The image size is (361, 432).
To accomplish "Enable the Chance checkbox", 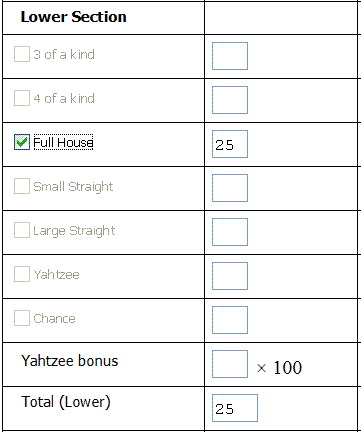I will tap(22, 318).
